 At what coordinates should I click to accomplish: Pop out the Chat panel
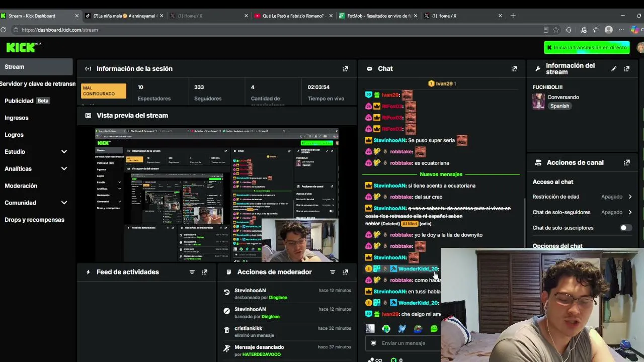pos(514,69)
